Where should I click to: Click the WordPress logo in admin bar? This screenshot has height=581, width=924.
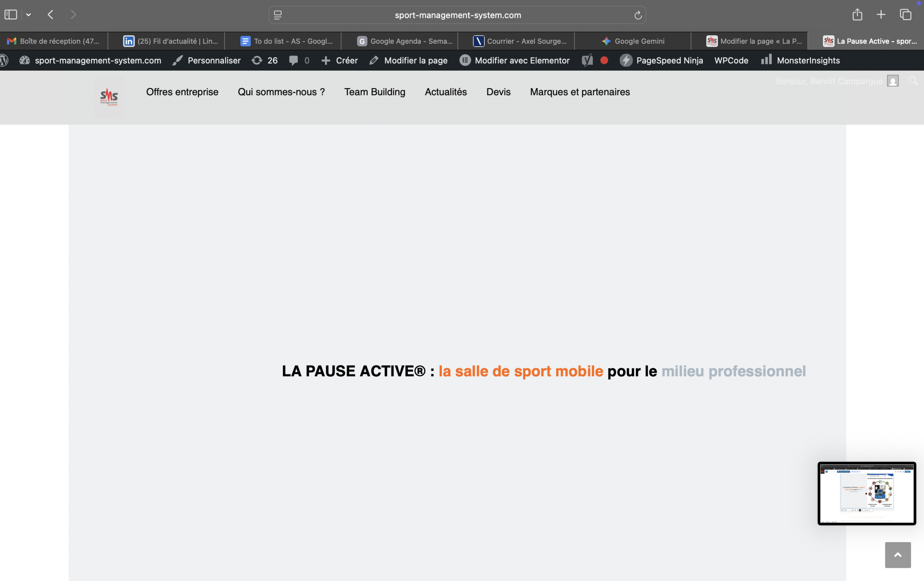coord(4,60)
